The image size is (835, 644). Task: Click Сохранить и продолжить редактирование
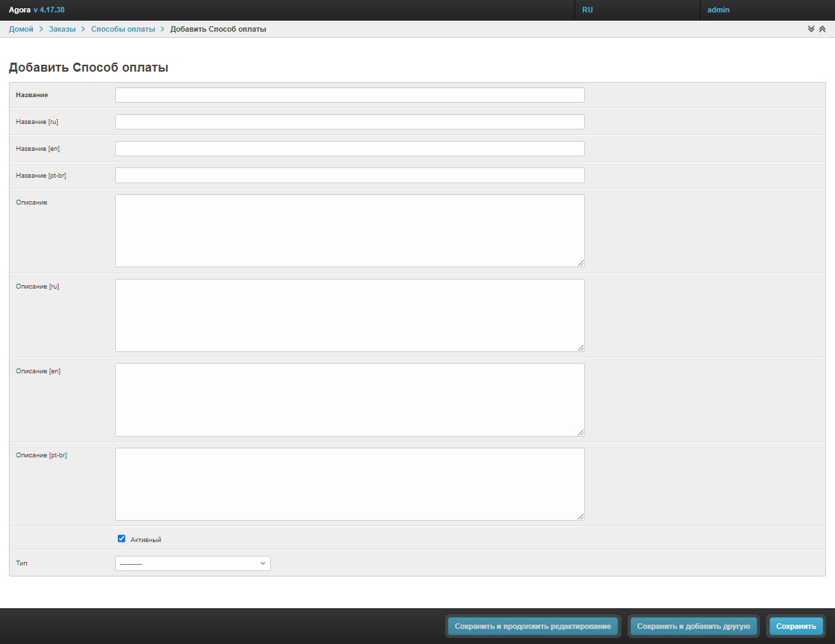tap(533, 626)
